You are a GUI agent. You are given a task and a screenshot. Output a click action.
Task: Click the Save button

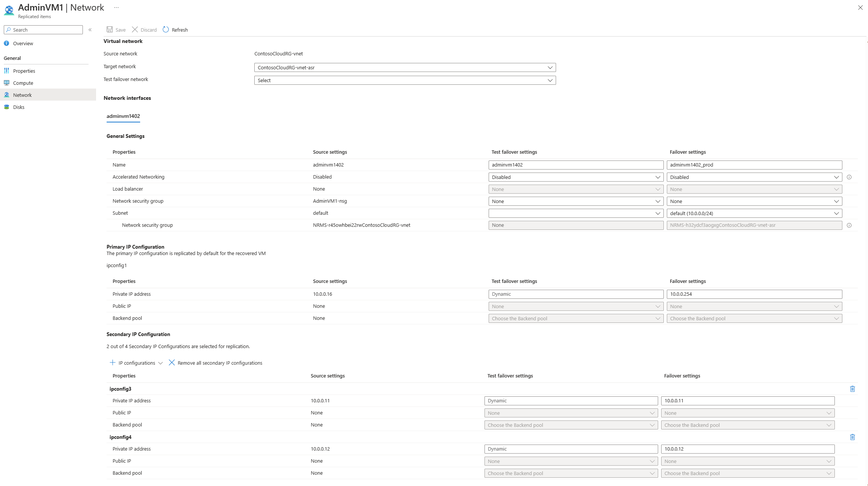coord(116,29)
